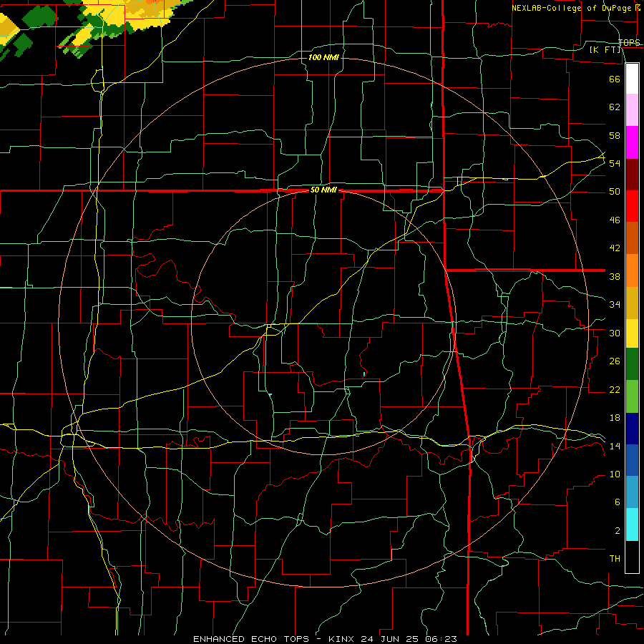This screenshot has height=644, width=644.
Task: Click the legend value 26
Action: pyautogui.click(x=615, y=361)
